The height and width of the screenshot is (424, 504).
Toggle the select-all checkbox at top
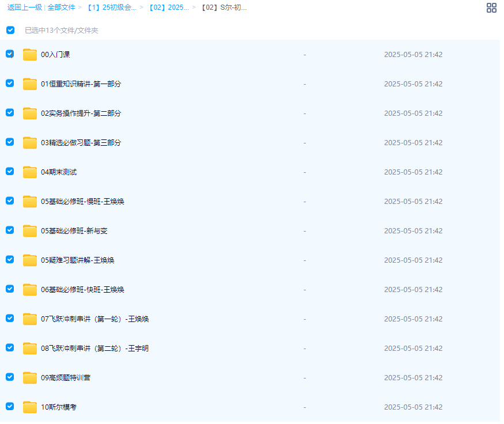[x=10, y=30]
